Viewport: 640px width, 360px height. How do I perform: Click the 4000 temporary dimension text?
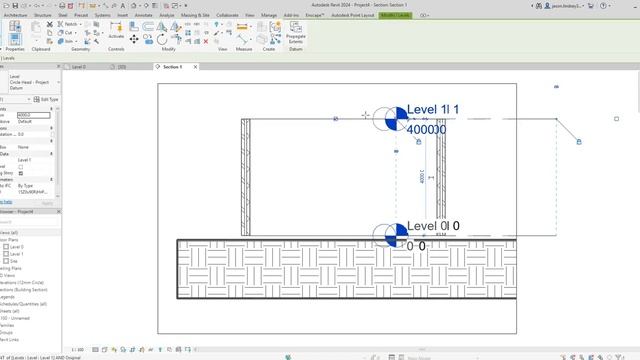(422, 177)
